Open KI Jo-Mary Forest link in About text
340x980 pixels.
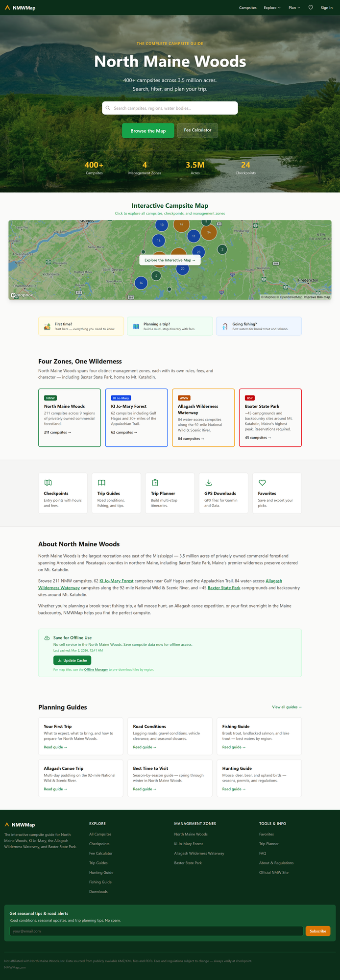tap(117, 581)
